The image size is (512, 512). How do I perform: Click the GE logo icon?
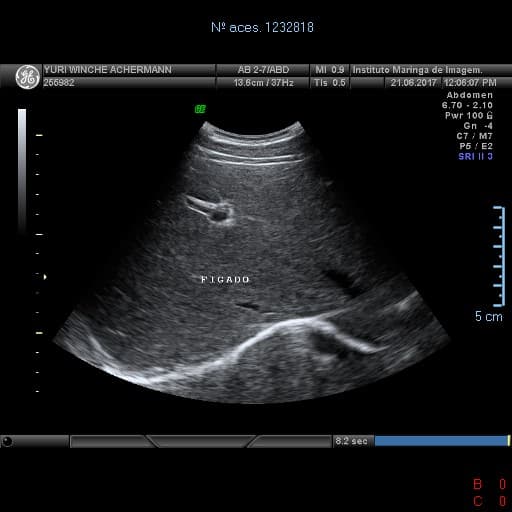pyautogui.click(x=27, y=77)
